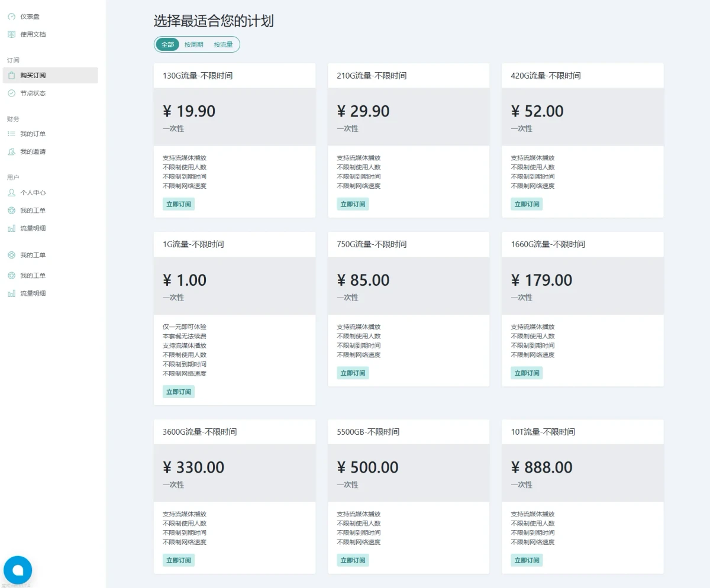Subscribe to the 420G流量 plan
The image size is (710, 588).
coord(527,204)
